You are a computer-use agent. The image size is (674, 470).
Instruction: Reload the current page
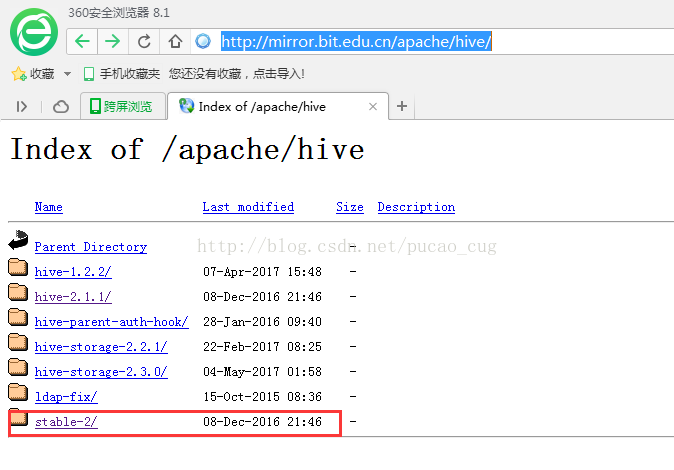pos(144,42)
